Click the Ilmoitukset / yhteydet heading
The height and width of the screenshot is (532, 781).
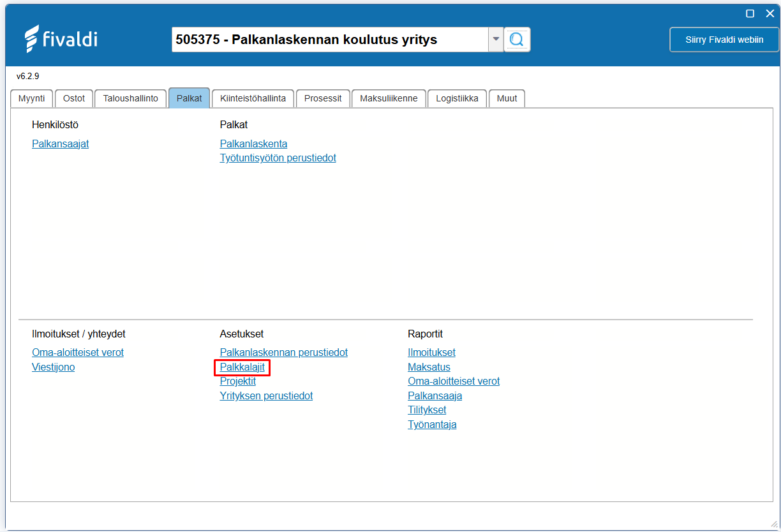pyautogui.click(x=79, y=334)
